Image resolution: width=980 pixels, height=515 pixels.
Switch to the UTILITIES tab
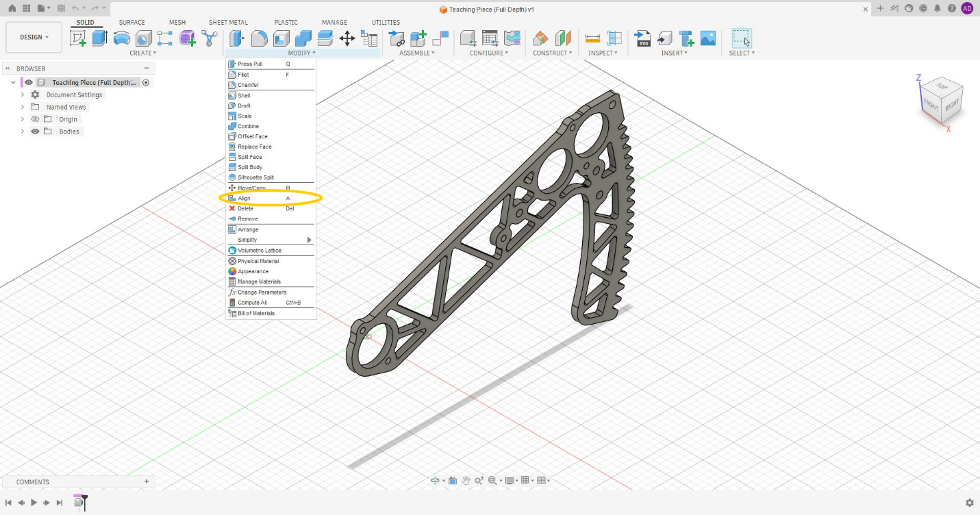pos(386,23)
